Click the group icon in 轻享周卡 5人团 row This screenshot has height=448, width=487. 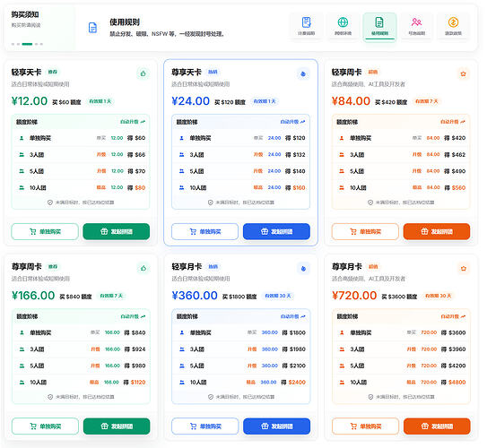[342, 171]
